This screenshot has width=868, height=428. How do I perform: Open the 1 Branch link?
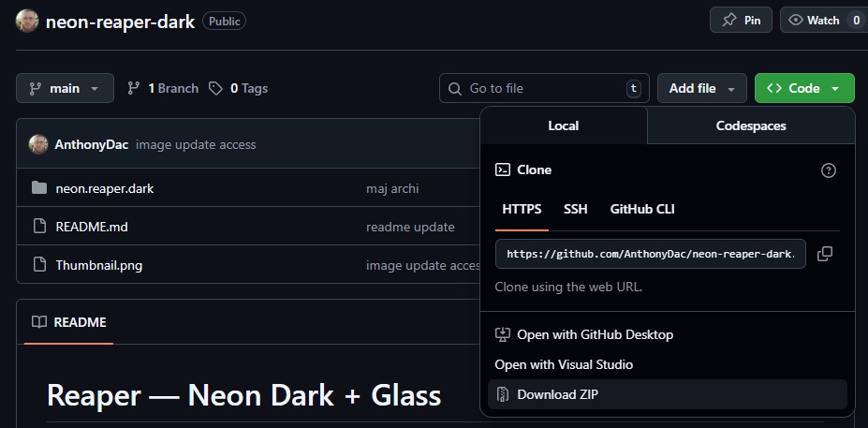(x=163, y=88)
